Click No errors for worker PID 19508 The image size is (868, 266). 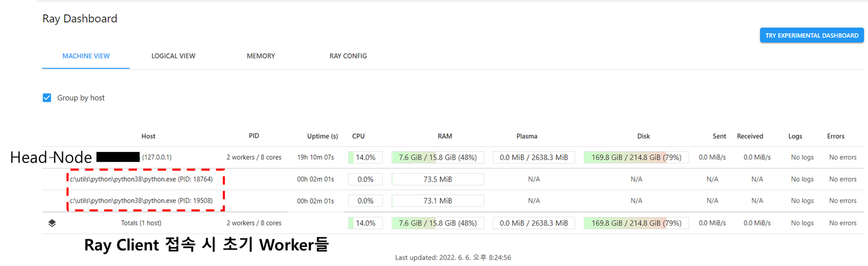843,201
